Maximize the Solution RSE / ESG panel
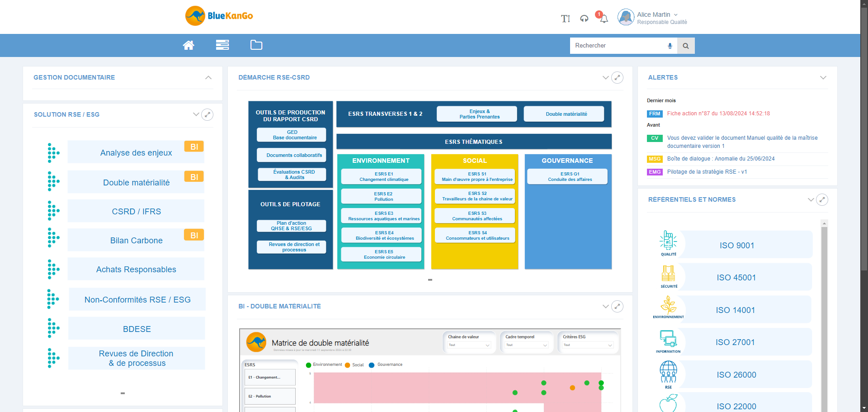 click(x=207, y=114)
